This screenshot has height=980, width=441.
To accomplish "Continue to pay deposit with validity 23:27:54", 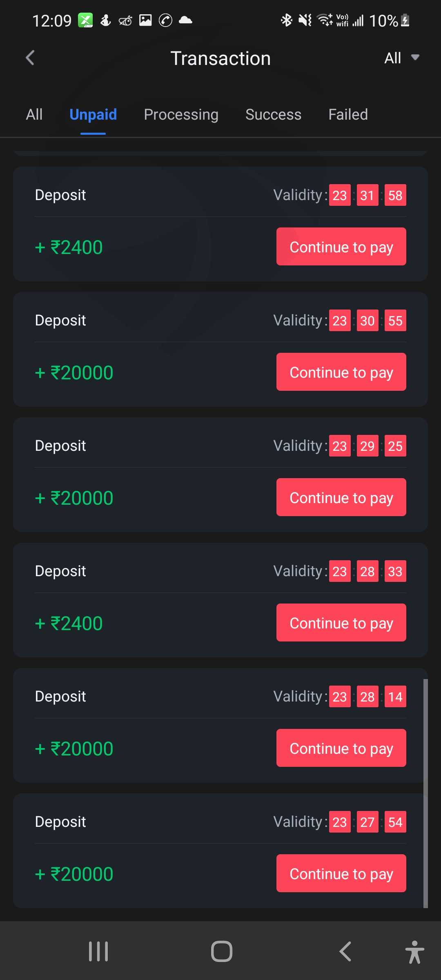I will pos(341,873).
